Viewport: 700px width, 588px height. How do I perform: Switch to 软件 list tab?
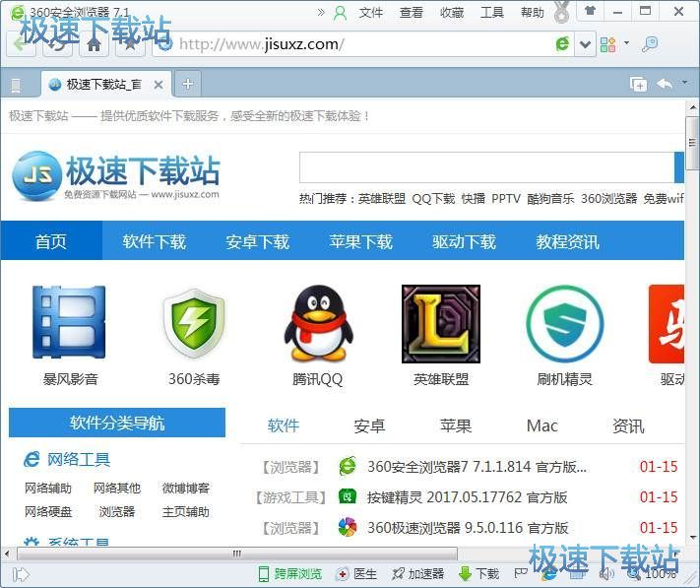[x=284, y=425]
